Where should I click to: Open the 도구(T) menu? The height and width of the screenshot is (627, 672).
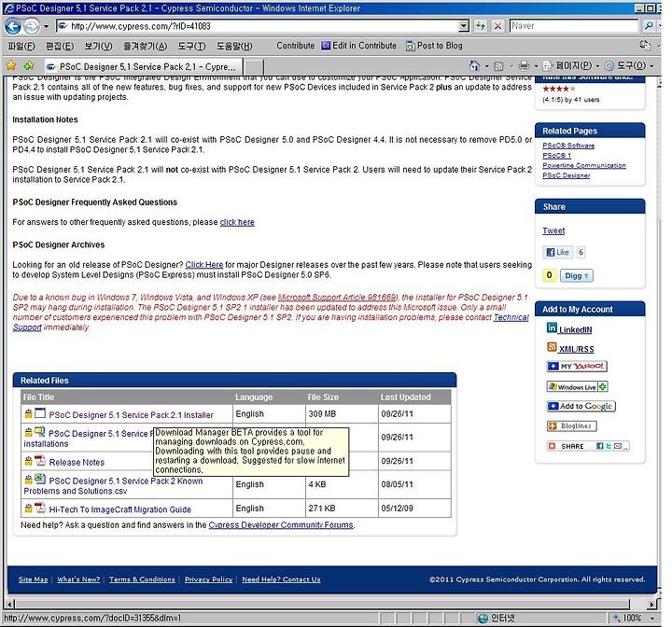pyautogui.click(x=191, y=46)
